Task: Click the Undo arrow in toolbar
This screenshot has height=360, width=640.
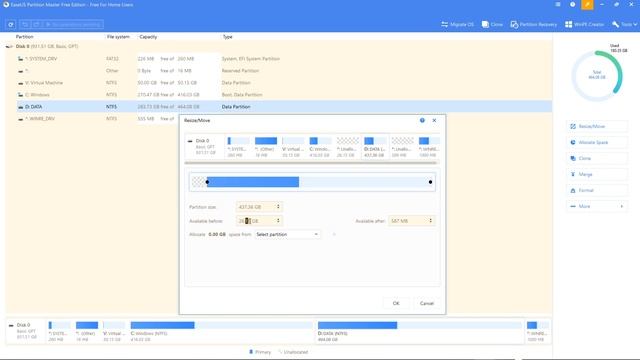Action: pos(25,24)
